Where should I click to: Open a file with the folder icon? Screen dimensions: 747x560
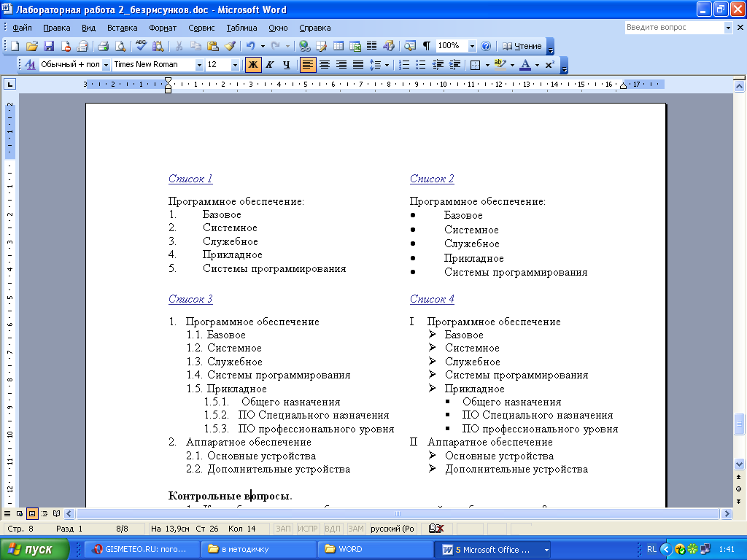(x=31, y=46)
